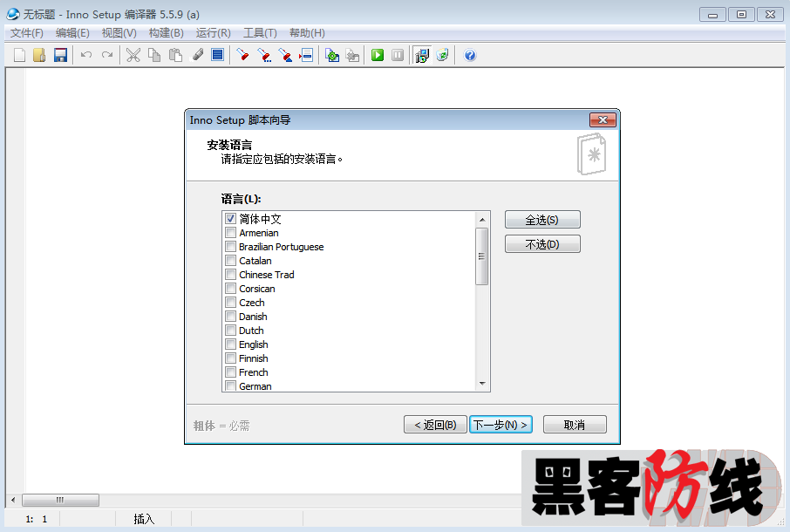790x532 pixels.
Task: Cancel the wizard with 取消
Action: pyautogui.click(x=575, y=425)
